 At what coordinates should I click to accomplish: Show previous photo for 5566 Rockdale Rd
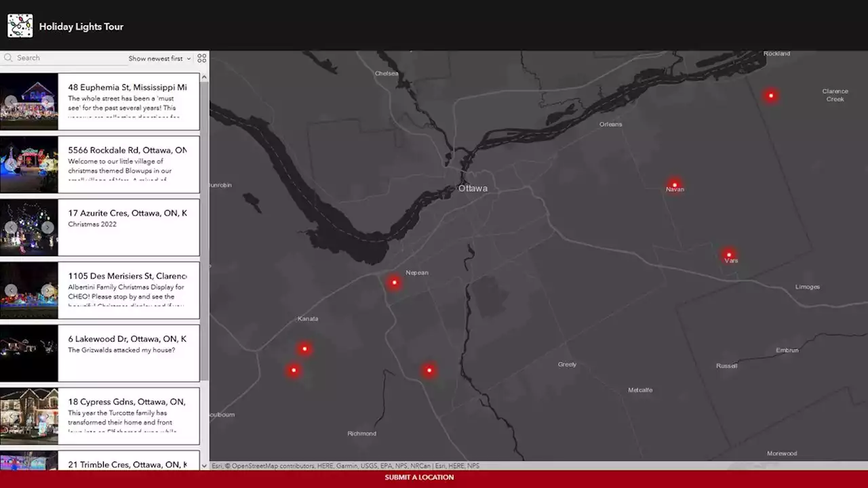11,165
